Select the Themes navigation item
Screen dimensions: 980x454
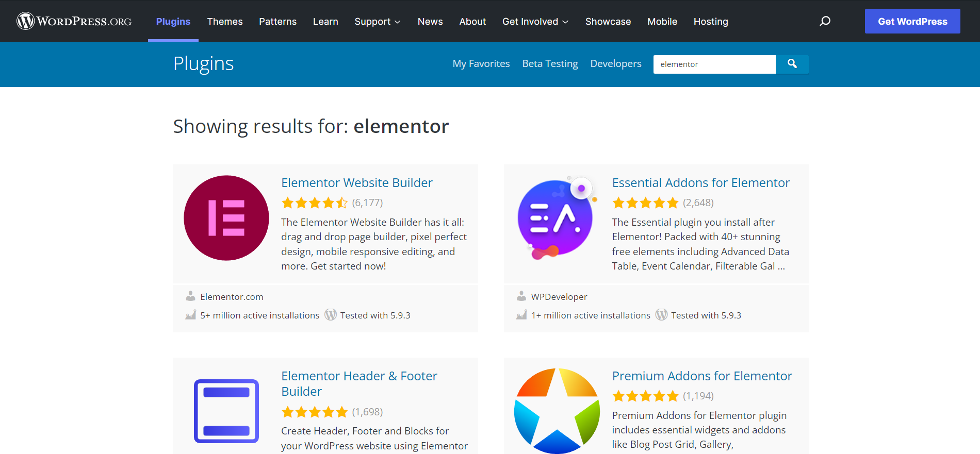click(224, 21)
